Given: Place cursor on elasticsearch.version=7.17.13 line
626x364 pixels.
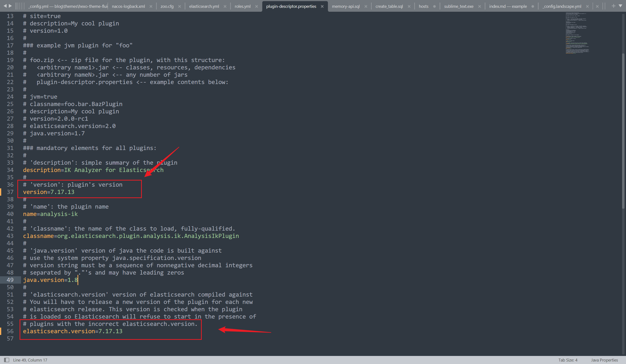Looking at the screenshot, I should click(x=73, y=331).
